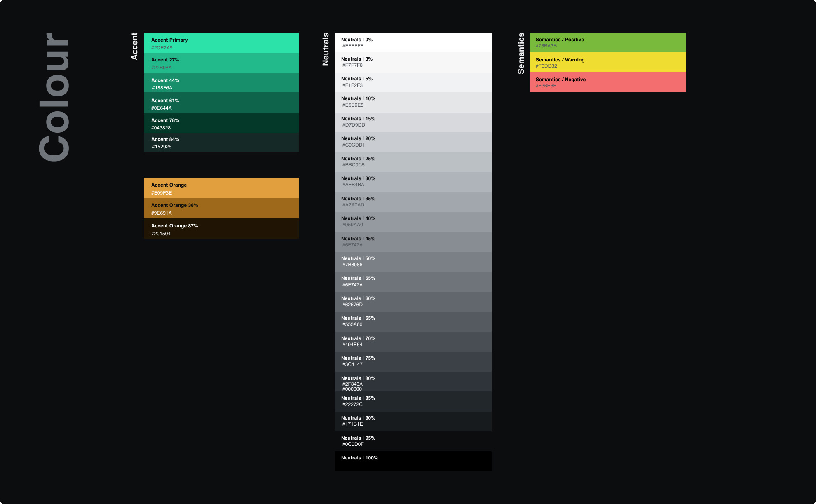Screen dimensions: 816x504
Task: Select the Neutrals 25% swatch
Action: pos(413,162)
